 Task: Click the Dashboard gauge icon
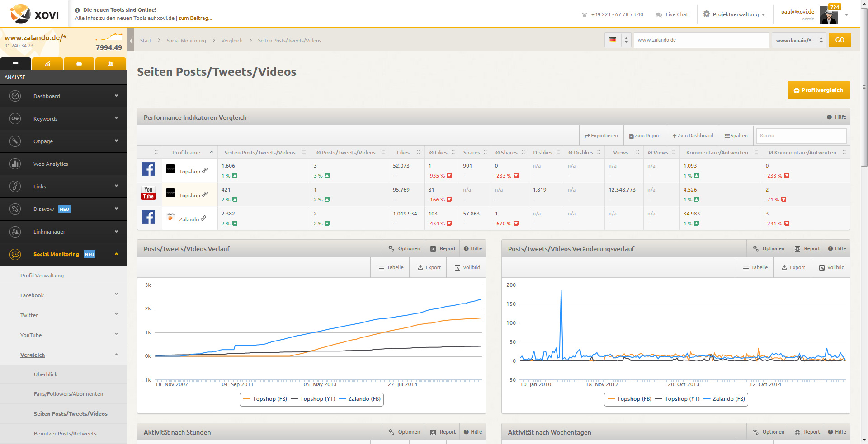[15, 96]
